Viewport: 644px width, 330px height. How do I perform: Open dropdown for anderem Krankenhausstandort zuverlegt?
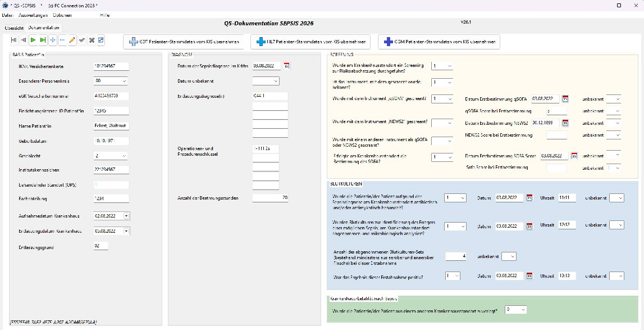pyautogui.click(x=522, y=310)
